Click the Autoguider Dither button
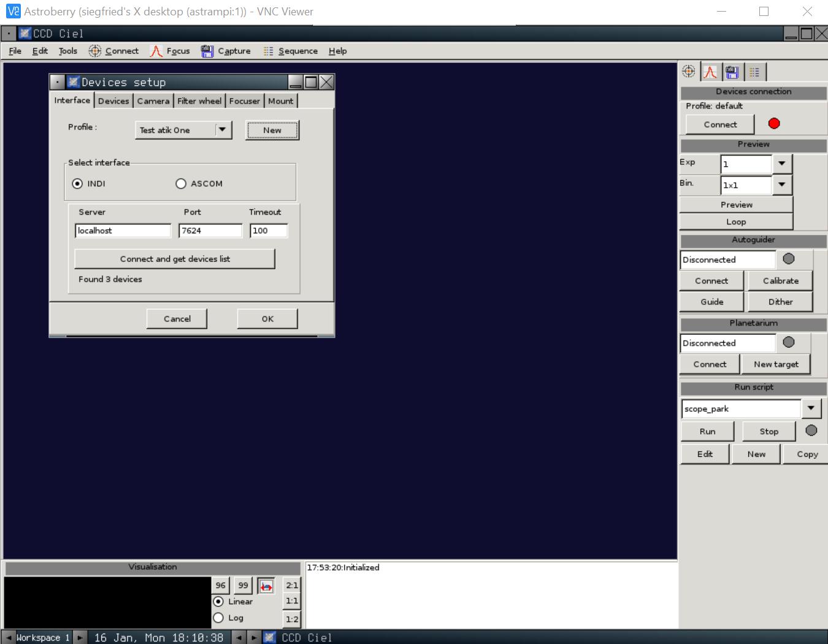Image resolution: width=828 pixels, height=644 pixels. 780,302
